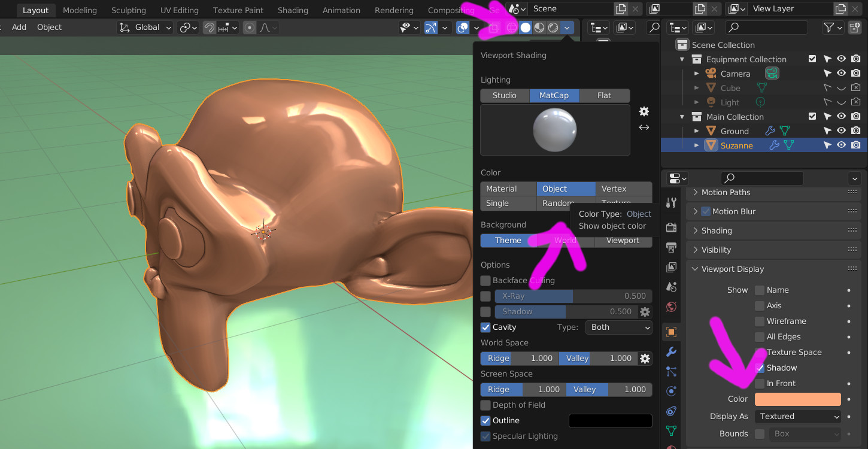868x449 pixels.
Task: Open the Object Constraints tab icon
Action: (671, 411)
